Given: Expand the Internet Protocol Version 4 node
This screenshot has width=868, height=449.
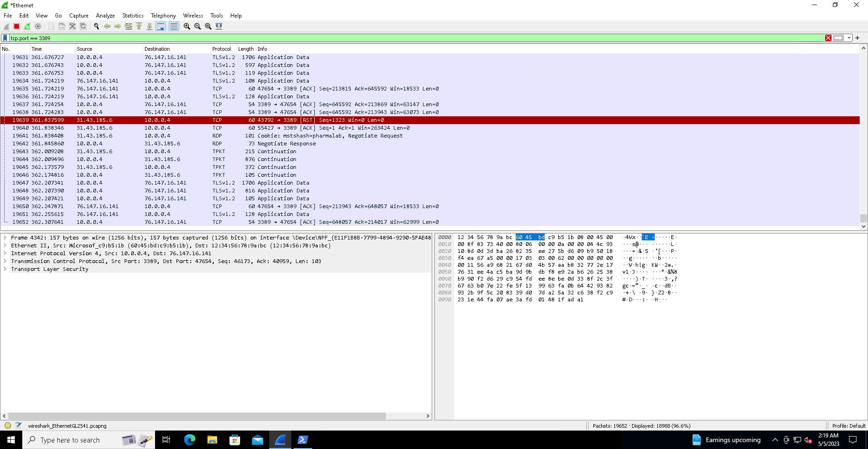Looking at the screenshot, I should pyautogui.click(x=5, y=253).
